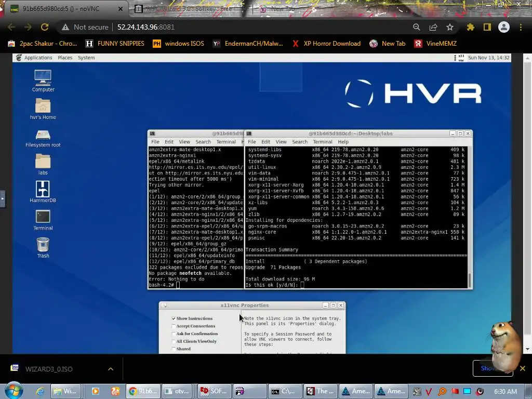This screenshot has width=532, height=399.
Task: Open FUNNY SNIPPIES bookmark
Action: (x=115, y=44)
